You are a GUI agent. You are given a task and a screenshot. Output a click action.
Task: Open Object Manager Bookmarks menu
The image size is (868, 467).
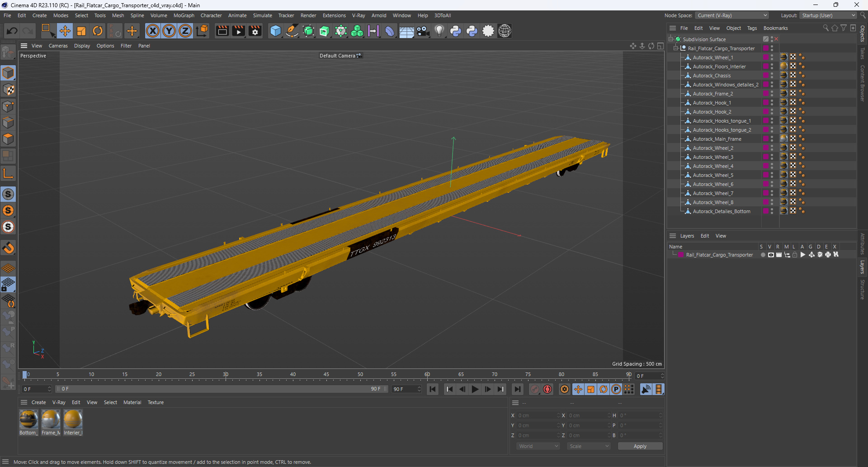coord(775,28)
